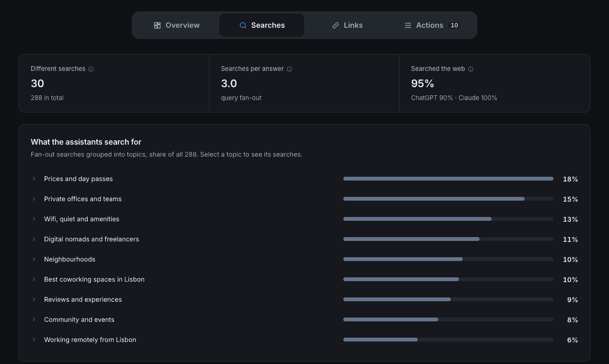Screen dimensions: 609x364
Task: Click the magnifier icon on Searches tab
Action: pyautogui.click(x=243, y=25)
